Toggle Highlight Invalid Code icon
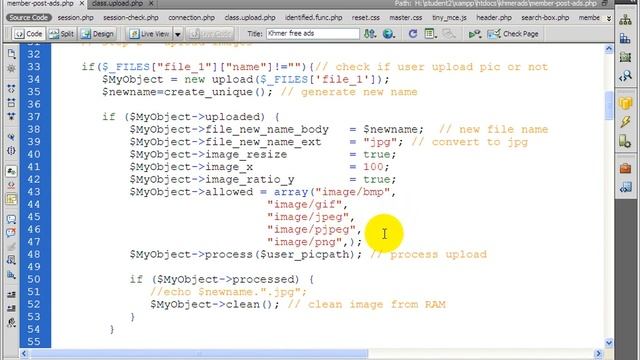Screen dimensions: 640x360 (x=11, y=185)
